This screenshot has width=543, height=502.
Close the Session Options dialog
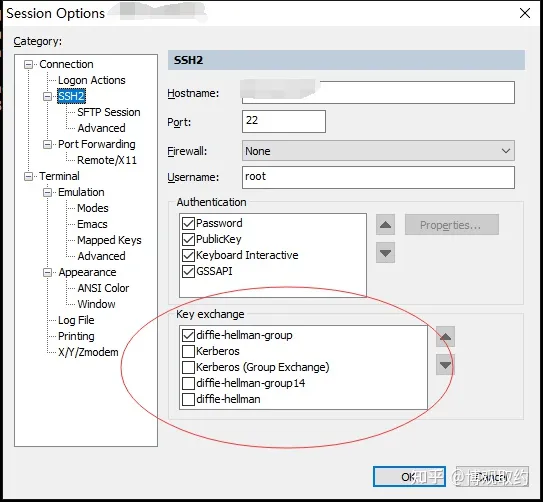525,14
